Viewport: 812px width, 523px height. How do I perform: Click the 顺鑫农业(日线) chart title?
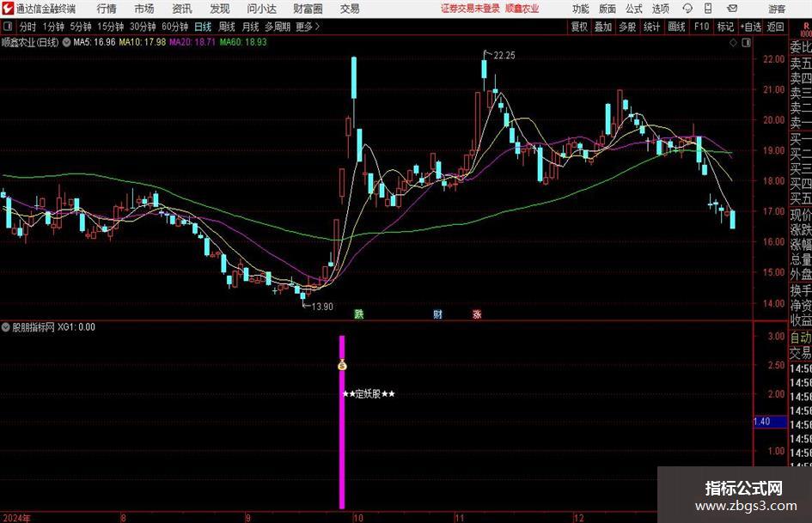30,42
